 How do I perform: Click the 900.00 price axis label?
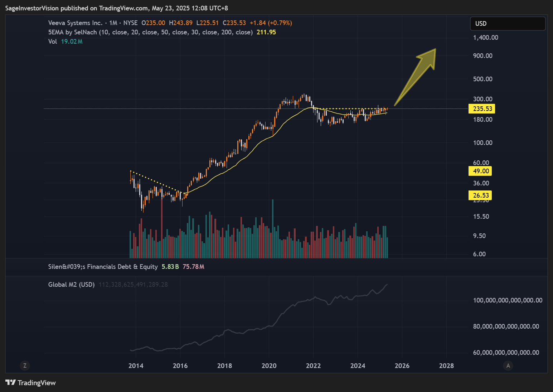tap(483, 56)
